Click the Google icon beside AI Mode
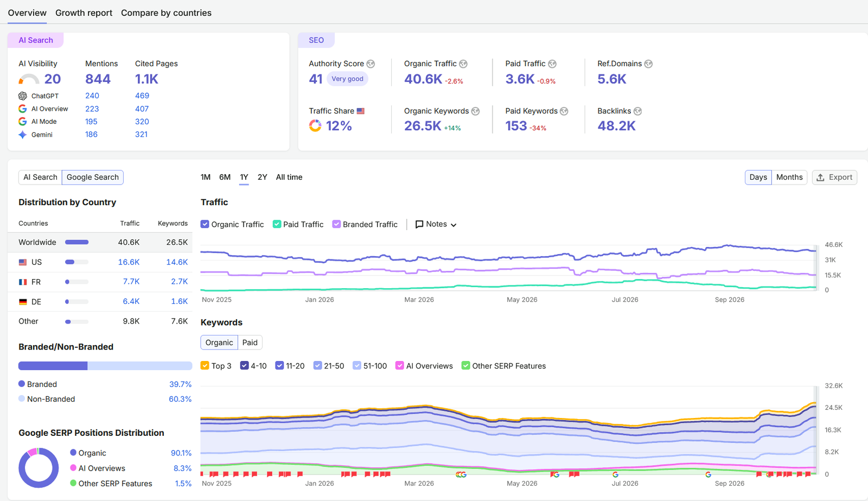The height and width of the screenshot is (501, 868). pos(23,122)
